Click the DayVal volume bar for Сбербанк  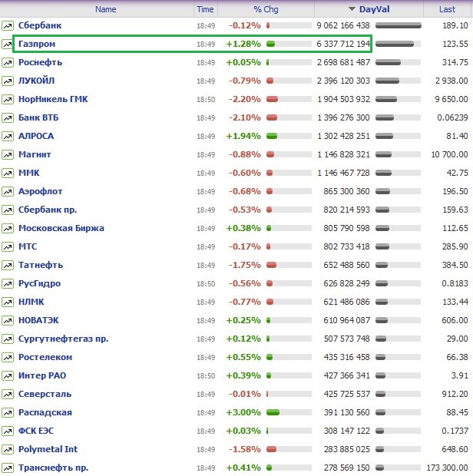(x=398, y=25)
